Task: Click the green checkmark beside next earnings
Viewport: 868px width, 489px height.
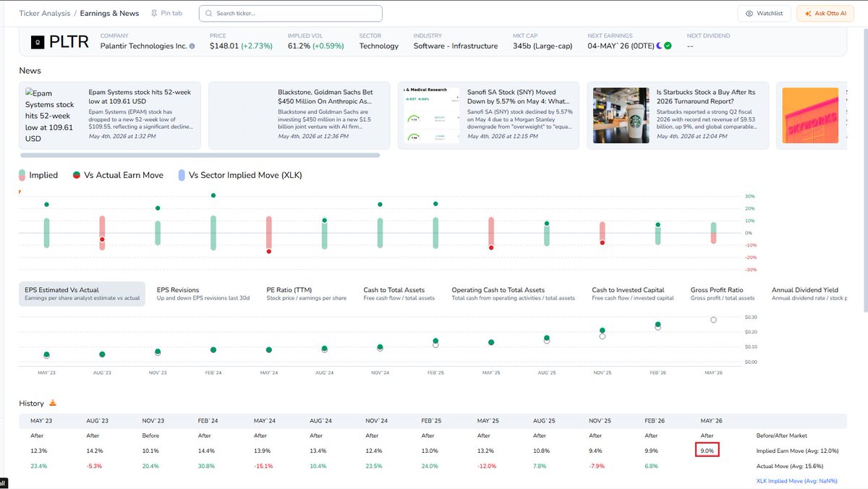Action: tap(668, 46)
